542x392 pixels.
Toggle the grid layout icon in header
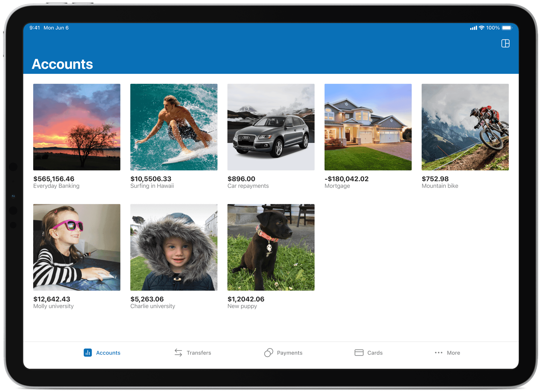[505, 43]
